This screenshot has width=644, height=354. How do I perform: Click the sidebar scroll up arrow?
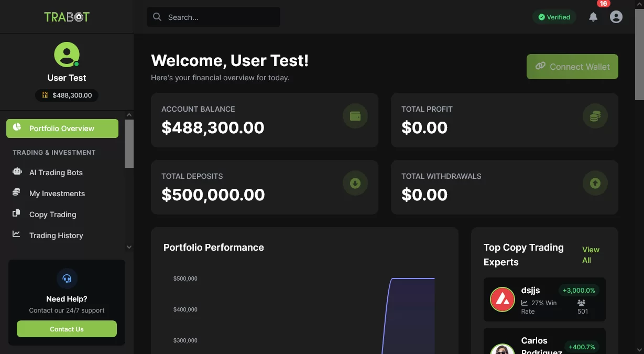pyautogui.click(x=129, y=115)
